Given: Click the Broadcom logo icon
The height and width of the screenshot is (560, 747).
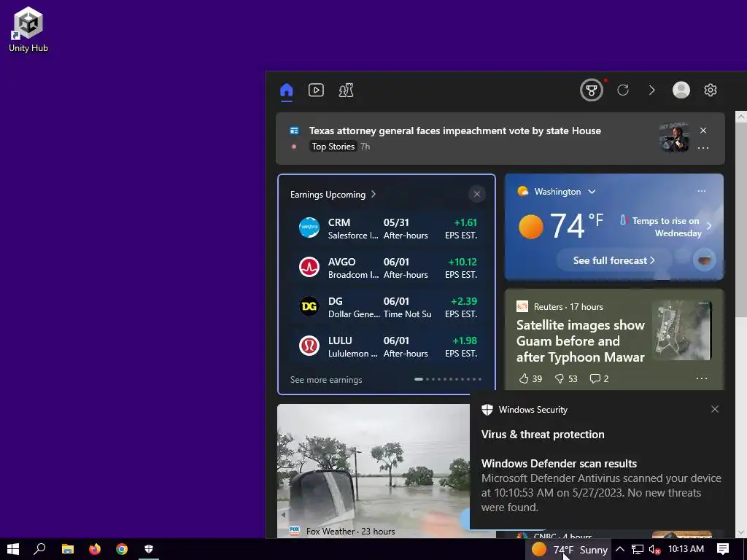Looking at the screenshot, I should [x=309, y=267].
